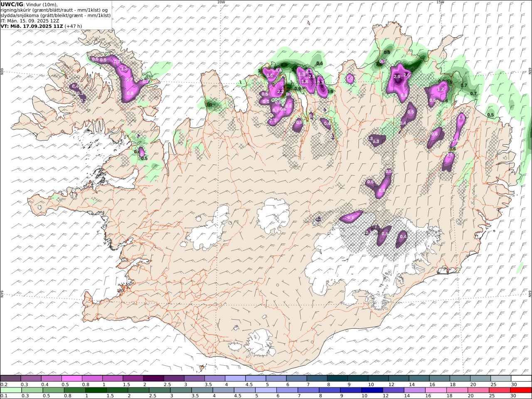
Task: Click the 'VT: Mið. 17.09.2025 11Z' valid time
Action: 32,26
